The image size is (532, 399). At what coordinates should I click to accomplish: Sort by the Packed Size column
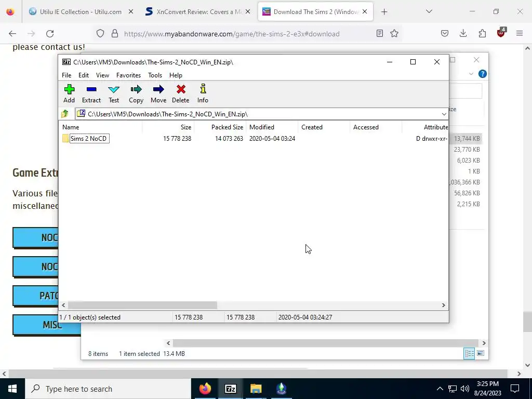click(220, 127)
